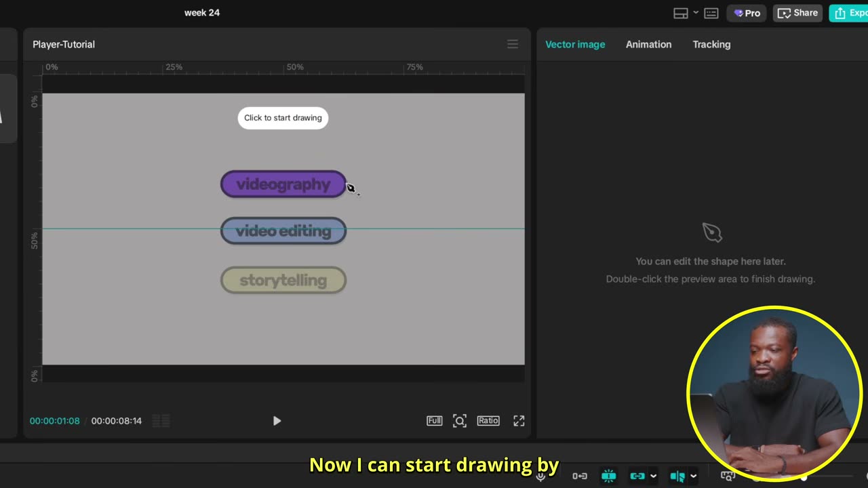Click the total duration 00:00:08:14
The image size is (868, 488).
tap(117, 421)
